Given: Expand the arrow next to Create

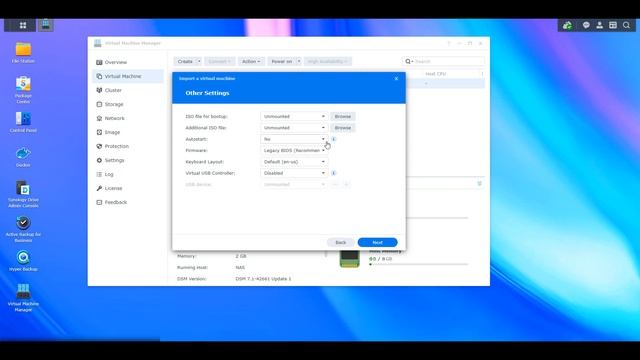Looking at the screenshot, I should (199, 61).
